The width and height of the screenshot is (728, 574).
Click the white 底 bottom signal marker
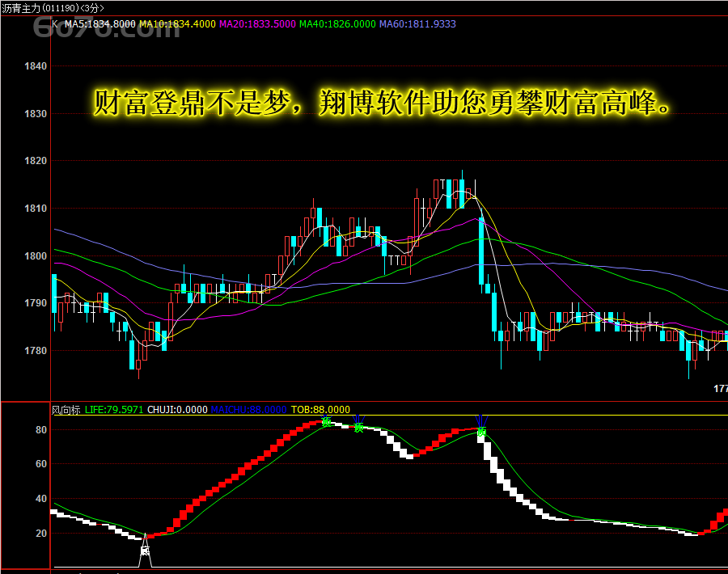146,551
